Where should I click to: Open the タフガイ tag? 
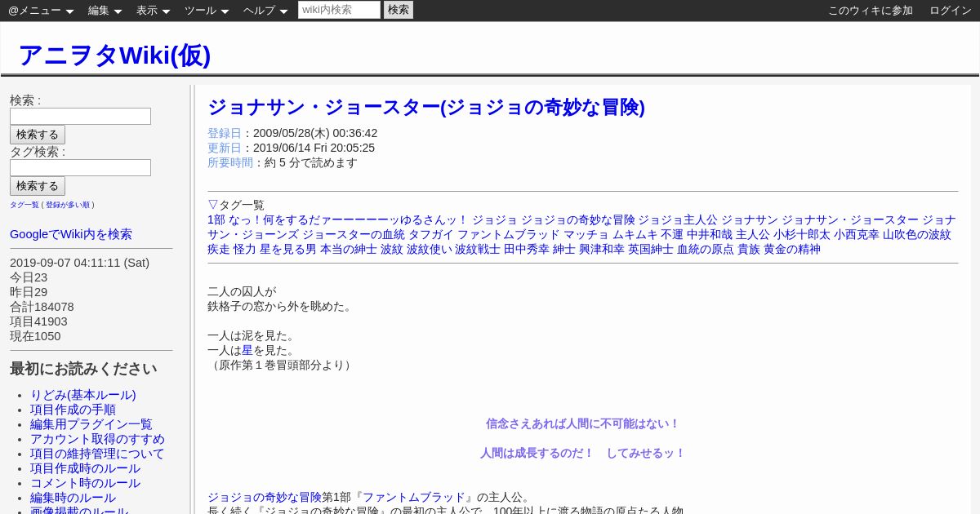431,234
